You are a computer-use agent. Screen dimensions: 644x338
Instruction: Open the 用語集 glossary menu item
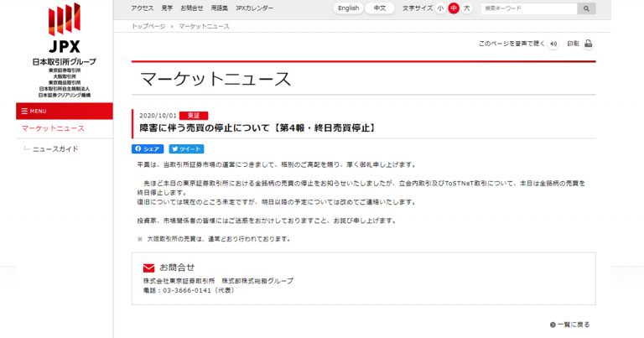click(x=219, y=8)
